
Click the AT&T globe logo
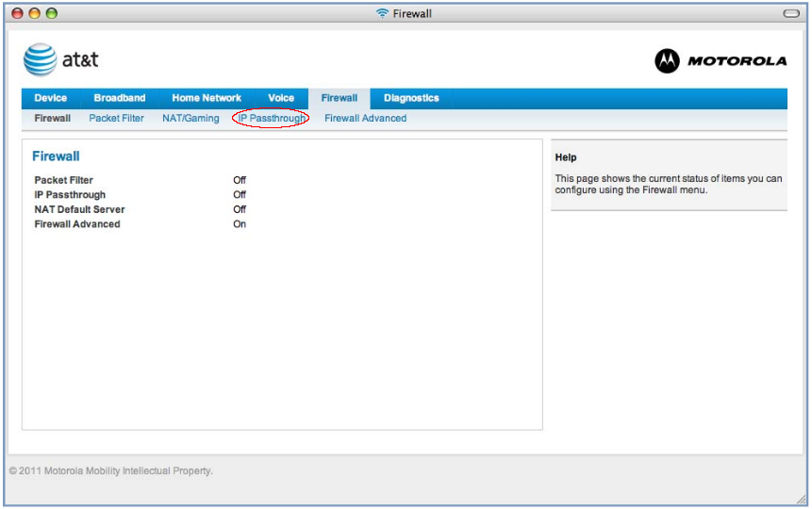click(x=41, y=60)
